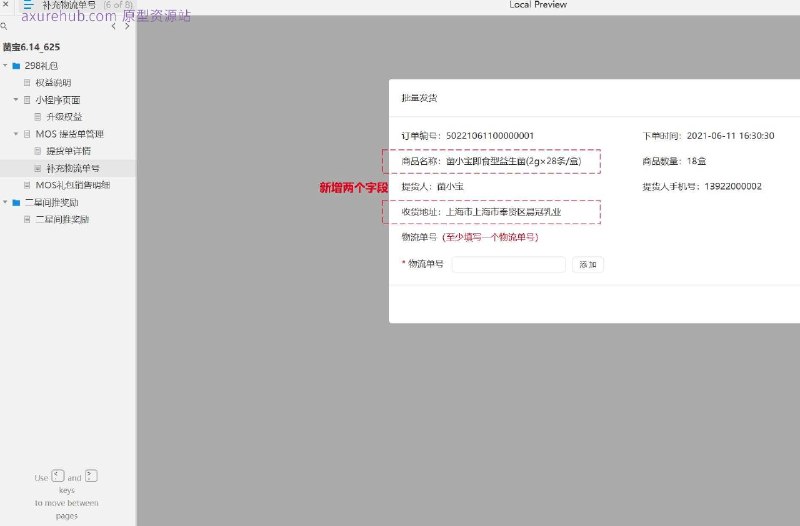
Task: Click the right arrow key hint icon
Action: [91, 476]
